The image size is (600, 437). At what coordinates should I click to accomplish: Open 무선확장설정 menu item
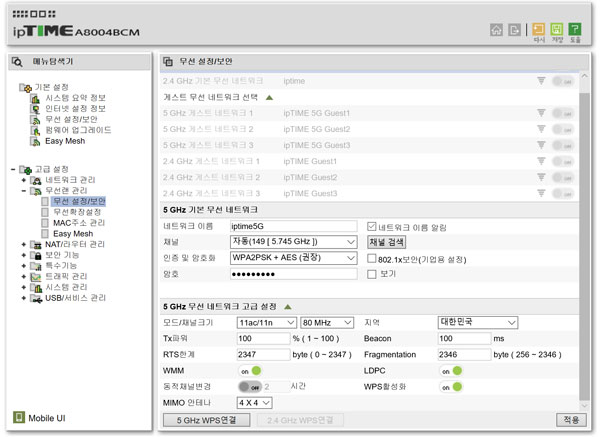[77, 212]
